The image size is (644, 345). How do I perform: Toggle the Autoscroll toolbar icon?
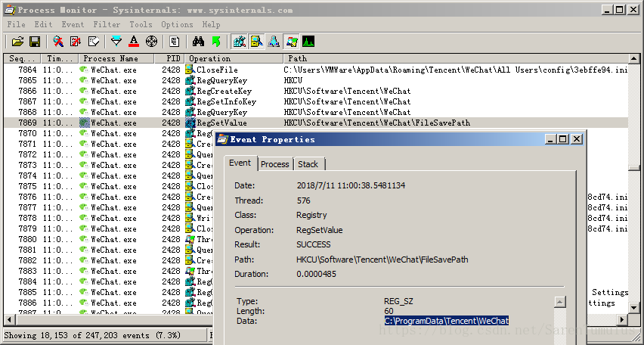pyautogui.click(x=76, y=41)
